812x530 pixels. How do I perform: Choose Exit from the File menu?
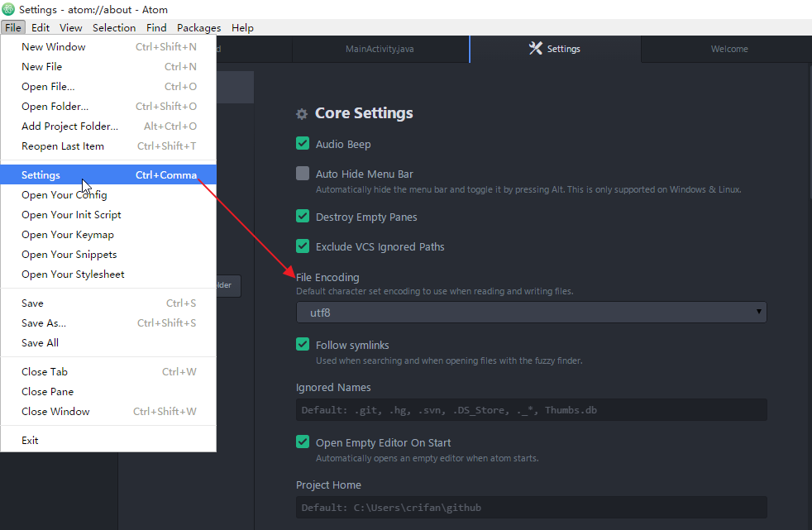[x=31, y=441]
